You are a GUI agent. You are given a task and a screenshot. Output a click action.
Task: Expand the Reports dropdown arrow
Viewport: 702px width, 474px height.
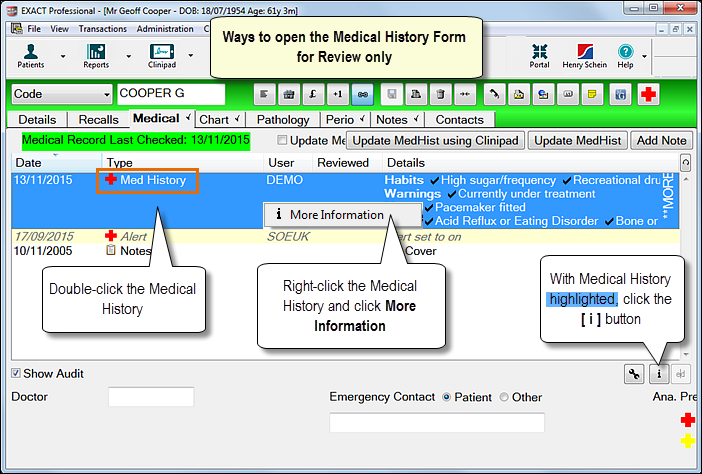pyautogui.click(x=128, y=56)
